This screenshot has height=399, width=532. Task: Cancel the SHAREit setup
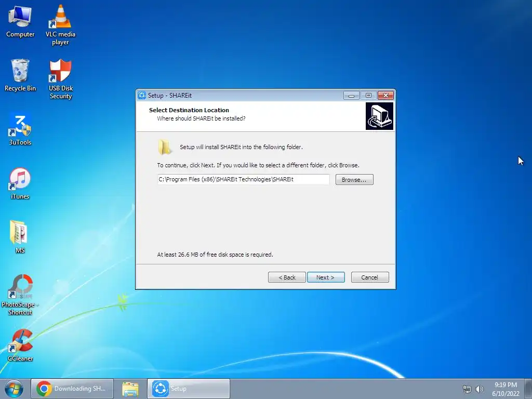pyautogui.click(x=370, y=277)
